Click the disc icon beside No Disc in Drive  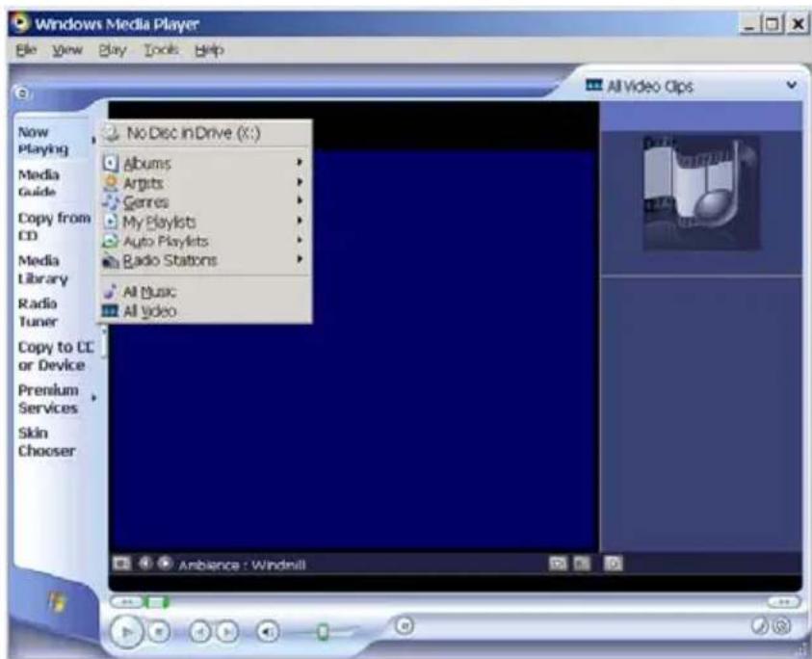111,133
